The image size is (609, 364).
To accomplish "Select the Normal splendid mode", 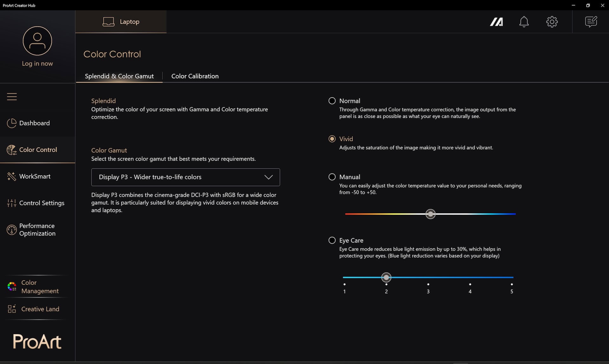I will tap(332, 101).
